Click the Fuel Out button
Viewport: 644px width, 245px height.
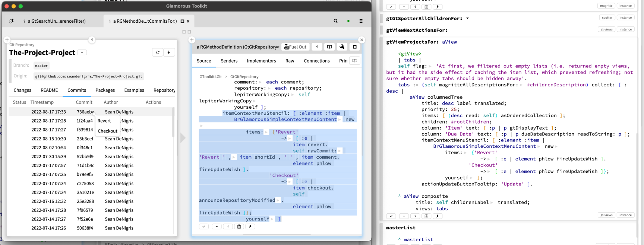pyautogui.click(x=295, y=47)
